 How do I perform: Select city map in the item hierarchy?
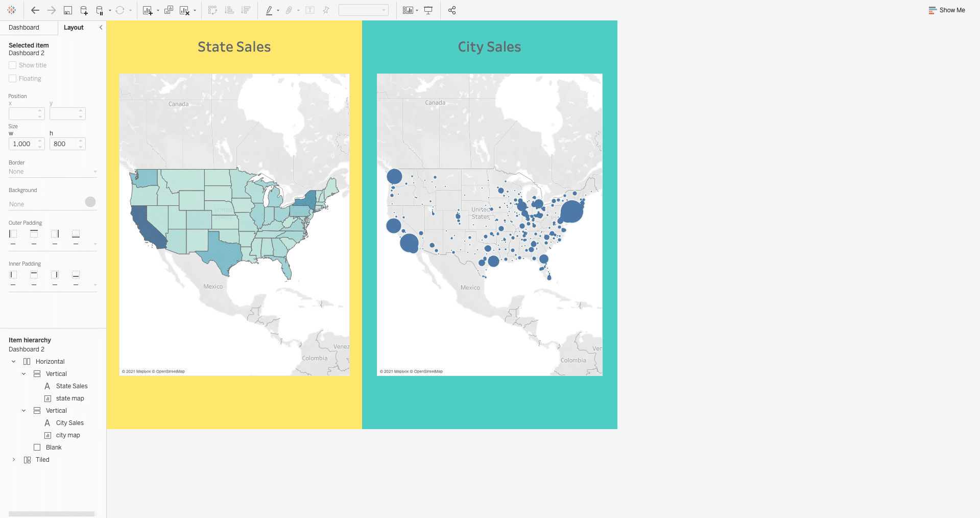67,435
